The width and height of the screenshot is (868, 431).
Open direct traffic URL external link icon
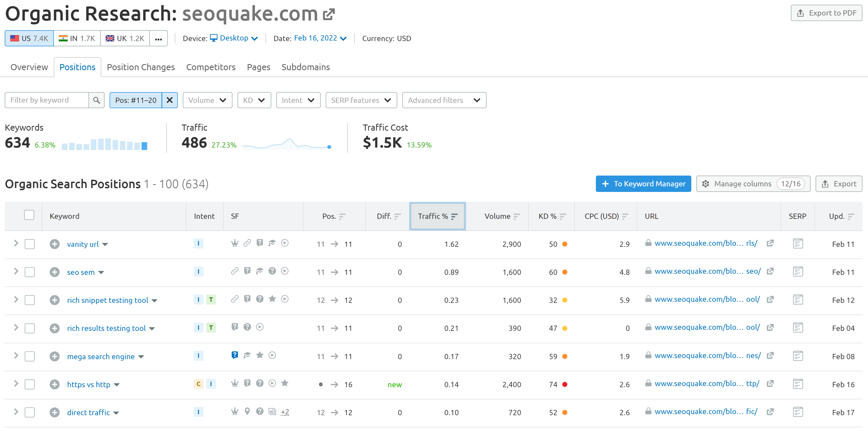[770, 412]
